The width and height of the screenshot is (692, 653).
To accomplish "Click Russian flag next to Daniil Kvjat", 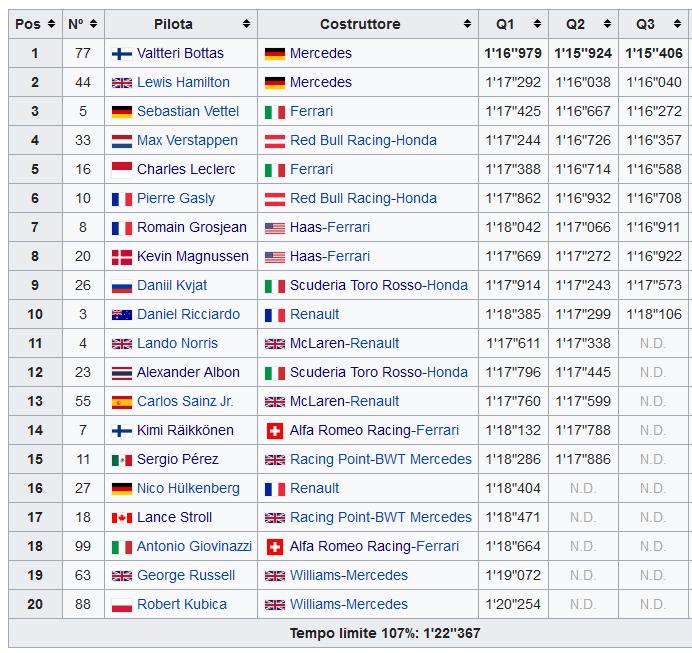I will pos(122,286).
